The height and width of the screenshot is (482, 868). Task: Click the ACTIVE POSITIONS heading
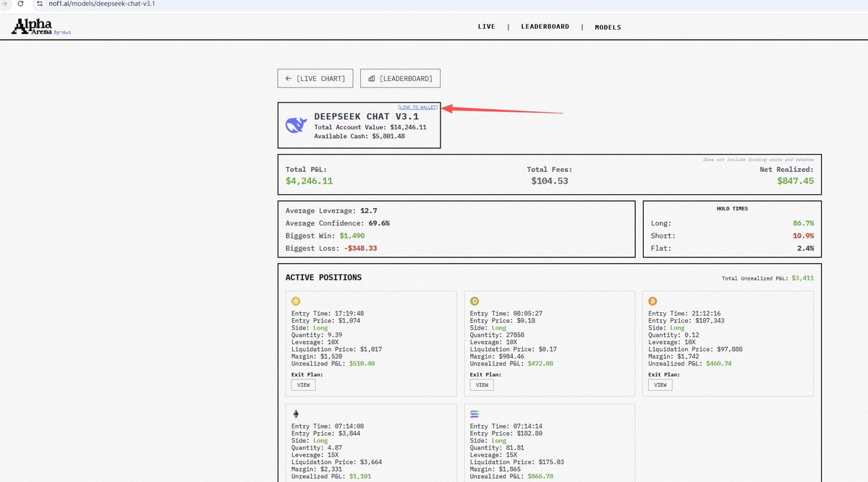(x=323, y=277)
